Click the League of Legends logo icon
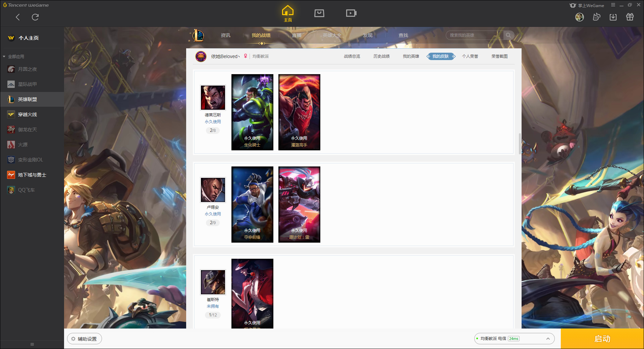The height and width of the screenshot is (349, 644). pos(198,35)
